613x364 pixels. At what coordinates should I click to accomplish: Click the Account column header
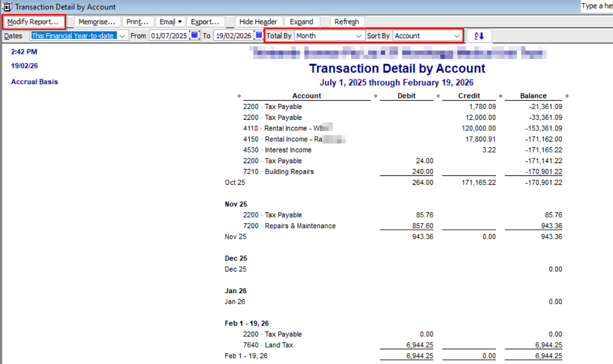tap(307, 96)
